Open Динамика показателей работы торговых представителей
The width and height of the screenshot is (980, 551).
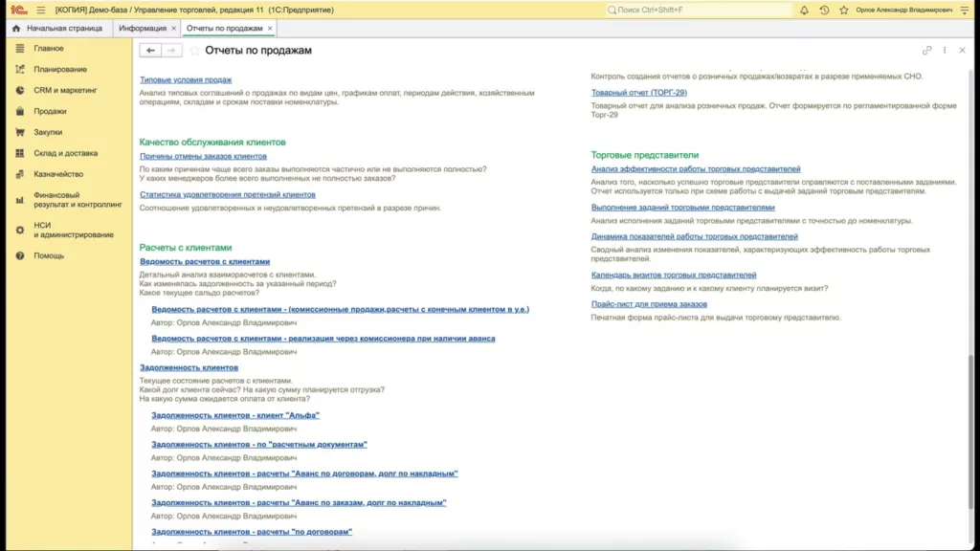click(x=695, y=237)
